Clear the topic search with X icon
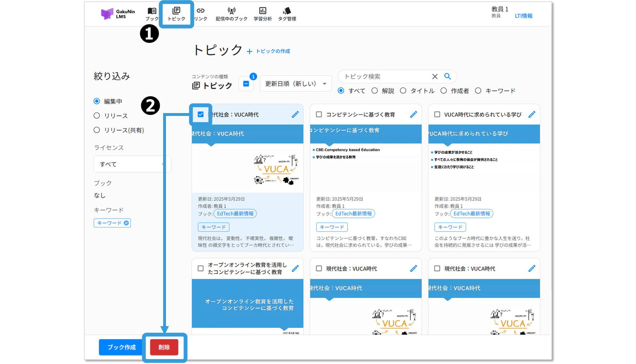Viewport: 636px width, 364px height. coord(435,77)
